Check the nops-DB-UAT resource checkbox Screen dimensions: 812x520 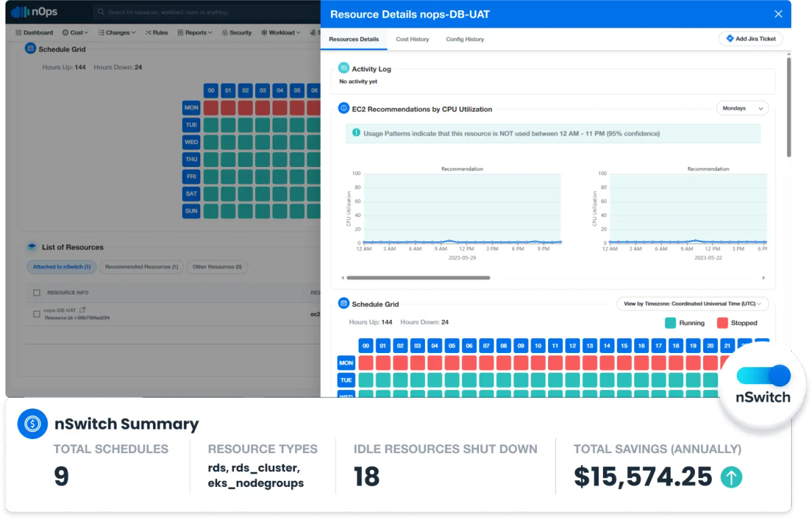pos(37,314)
